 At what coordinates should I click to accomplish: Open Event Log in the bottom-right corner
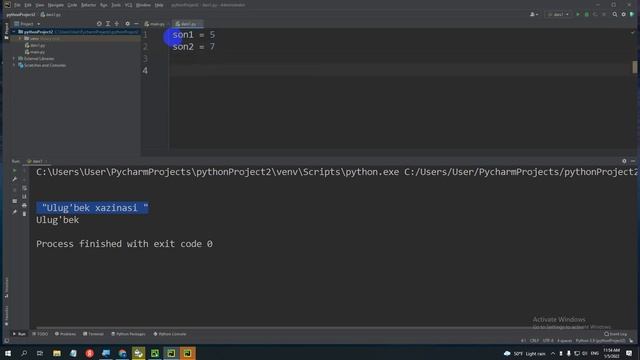tap(616, 334)
